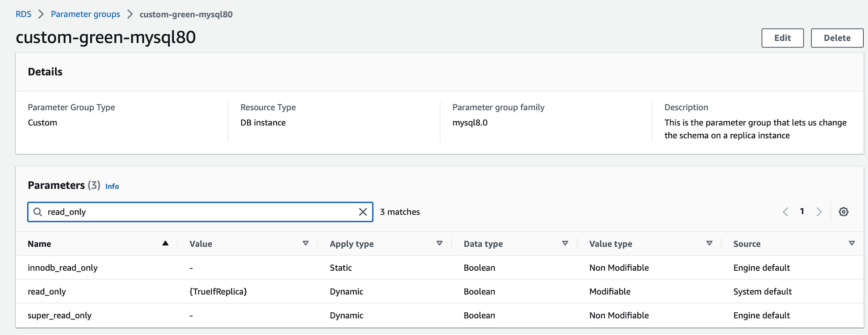Sort by Name ascending arrow
The height and width of the screenshot is (335, 868).
pyautogui.click(x=165, y=244)
